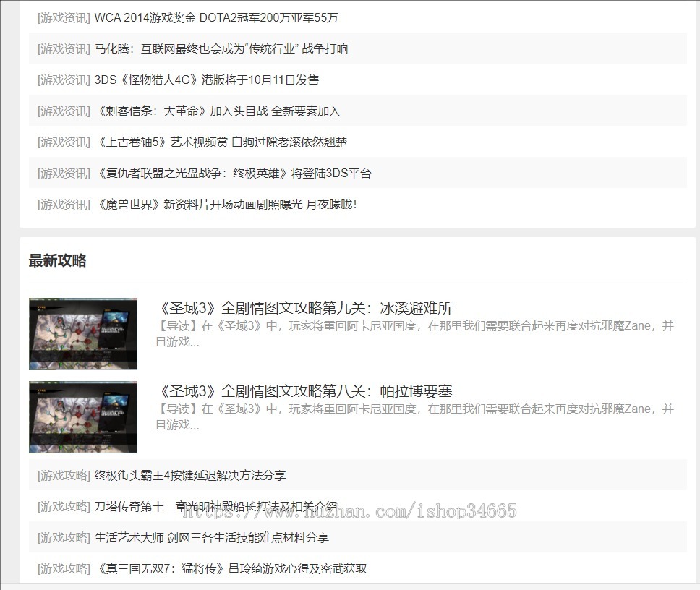Open the WCA 2014游戏奖金 DOTA2 news article

coord(216,18)
